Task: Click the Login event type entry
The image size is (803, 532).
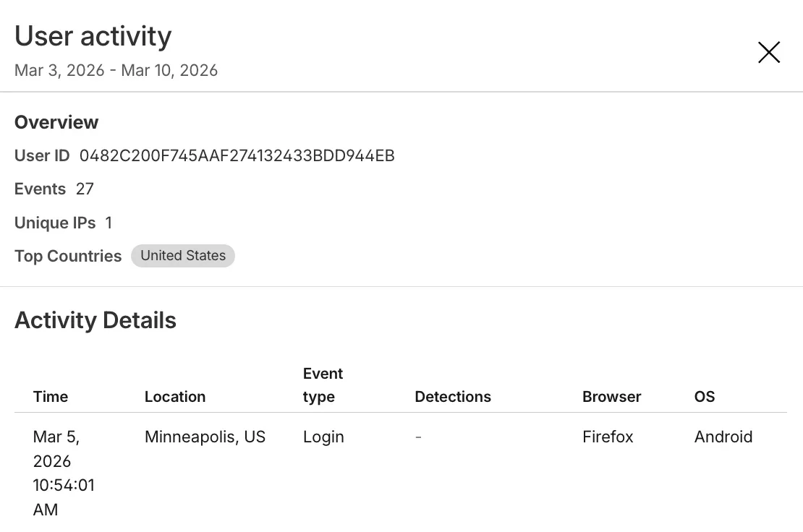Action: 323,437
